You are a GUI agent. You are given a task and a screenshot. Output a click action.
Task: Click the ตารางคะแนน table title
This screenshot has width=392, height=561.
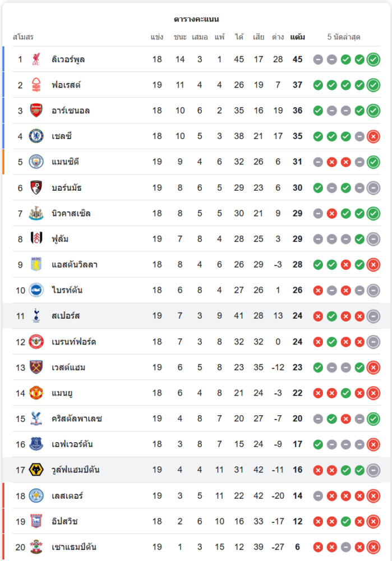tap(196, 19)
